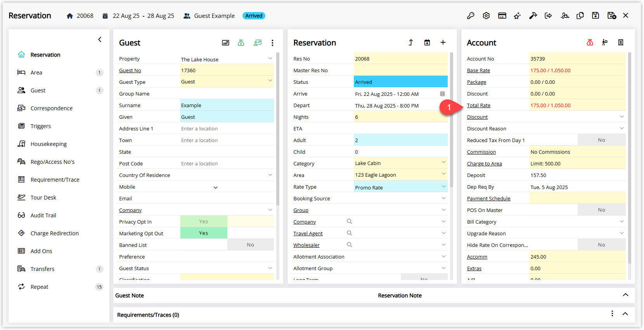Click the Surname field containing Example

pos(227,105)
